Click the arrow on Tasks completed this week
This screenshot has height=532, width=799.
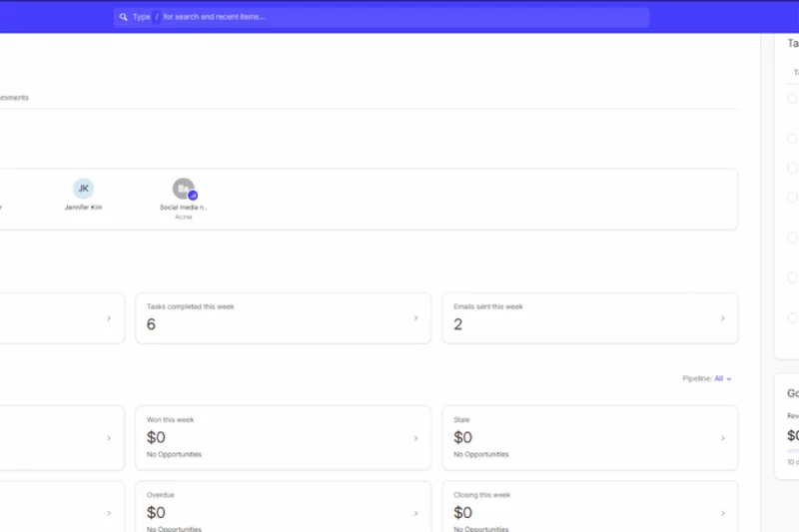415,318
